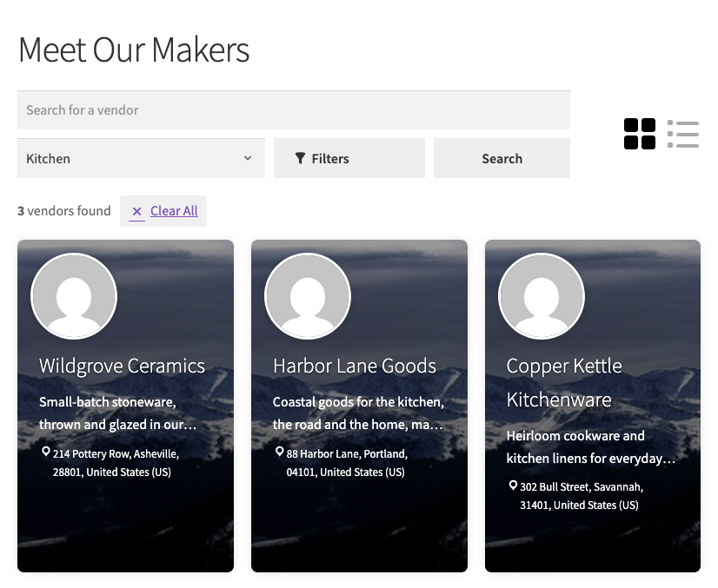Open the Kitchen category dropdown
The image size is (718, 588).
click(141, 158)
